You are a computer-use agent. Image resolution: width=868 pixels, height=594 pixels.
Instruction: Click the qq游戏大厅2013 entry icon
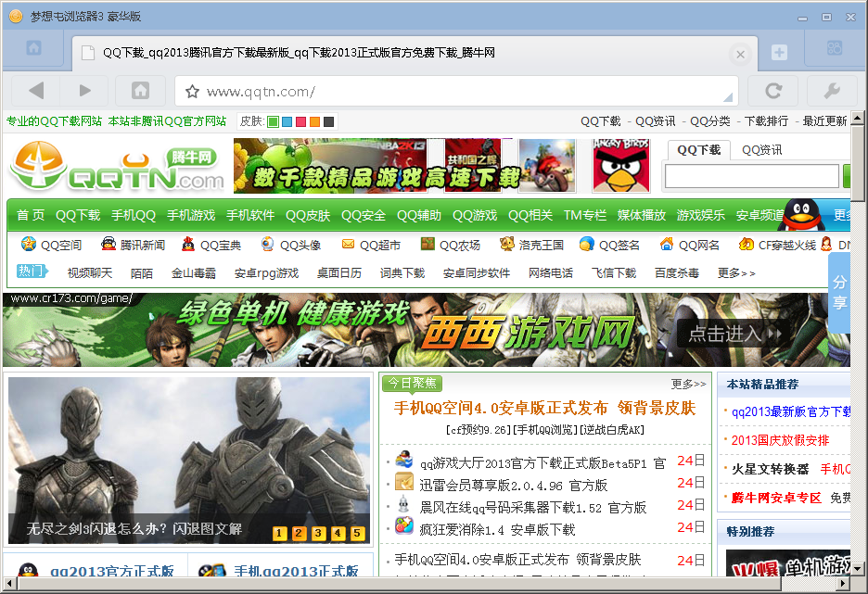[404, 460]
